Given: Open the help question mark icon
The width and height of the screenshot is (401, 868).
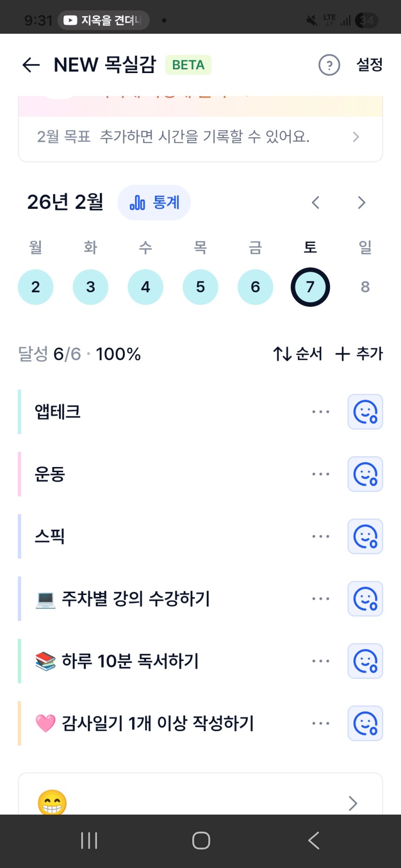Looking at the screenshot, I should (x=329, y=65).
